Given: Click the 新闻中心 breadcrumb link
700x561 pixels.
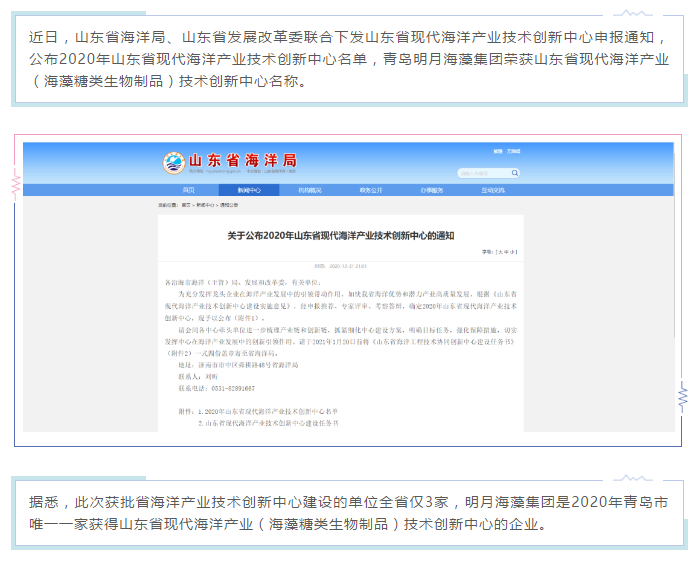Looking at the screenshot, I should tap(205, 205).
